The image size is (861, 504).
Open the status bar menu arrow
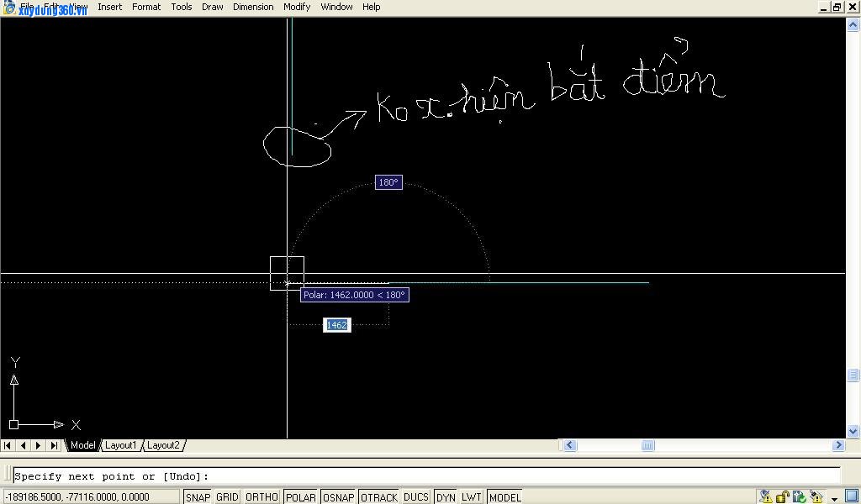click(834, 499)
